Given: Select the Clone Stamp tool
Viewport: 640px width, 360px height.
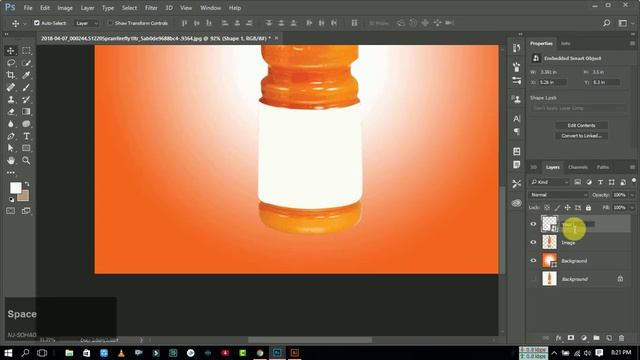Looking at the screenshot, I should pos(11,100).
